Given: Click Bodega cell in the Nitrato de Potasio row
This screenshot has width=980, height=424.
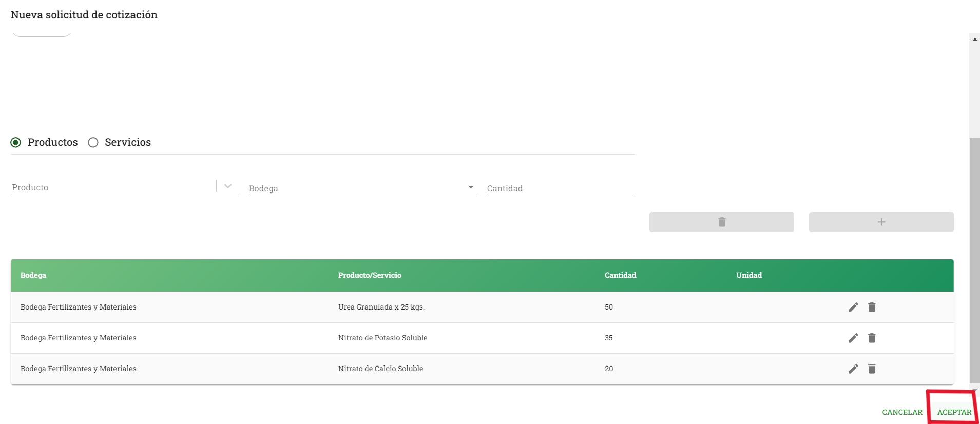Looking at the screenshot, I should [79, 338].
